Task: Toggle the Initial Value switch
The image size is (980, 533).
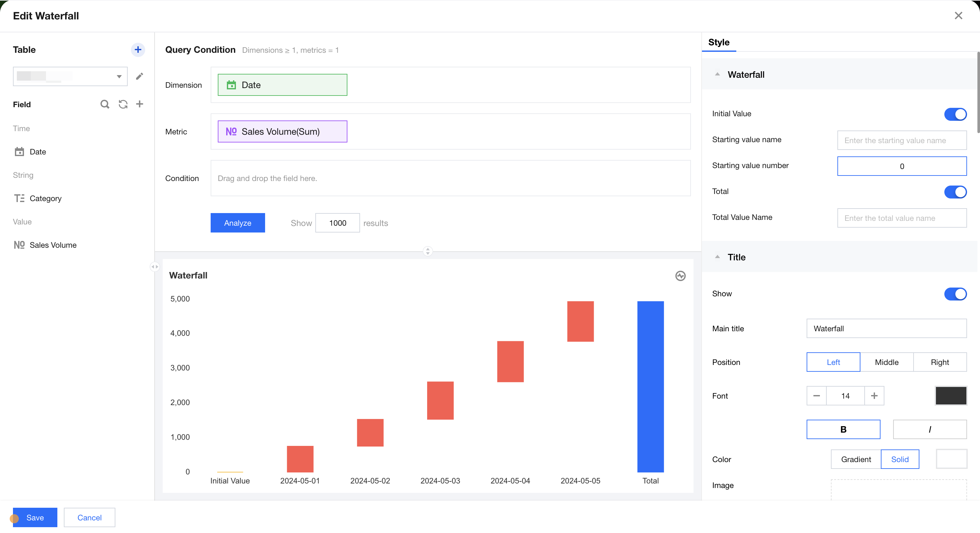Action: tap(955, 114)
